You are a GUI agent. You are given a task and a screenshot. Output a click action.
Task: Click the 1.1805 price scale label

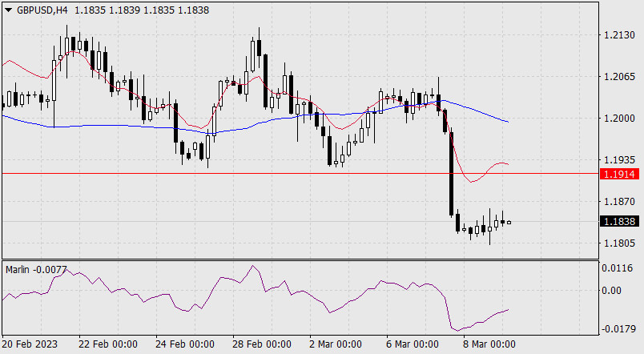pyautogui.click(x=619, y=242)
